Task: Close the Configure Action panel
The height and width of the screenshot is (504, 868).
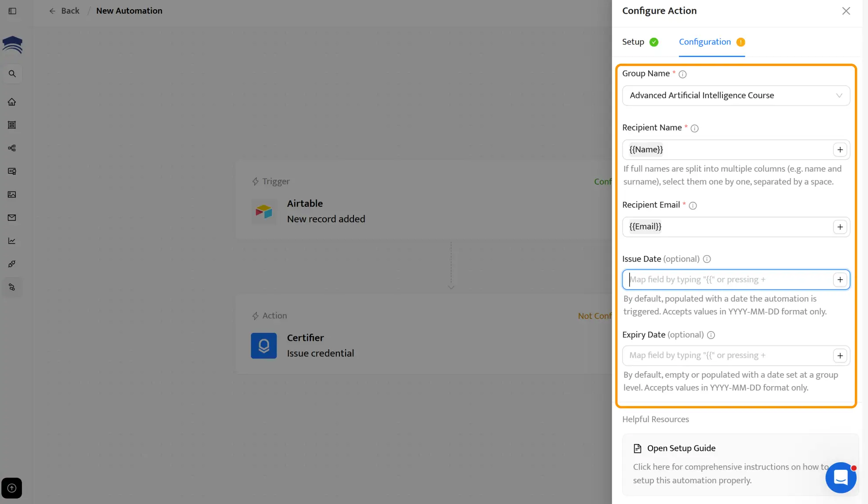Action: 846,11
